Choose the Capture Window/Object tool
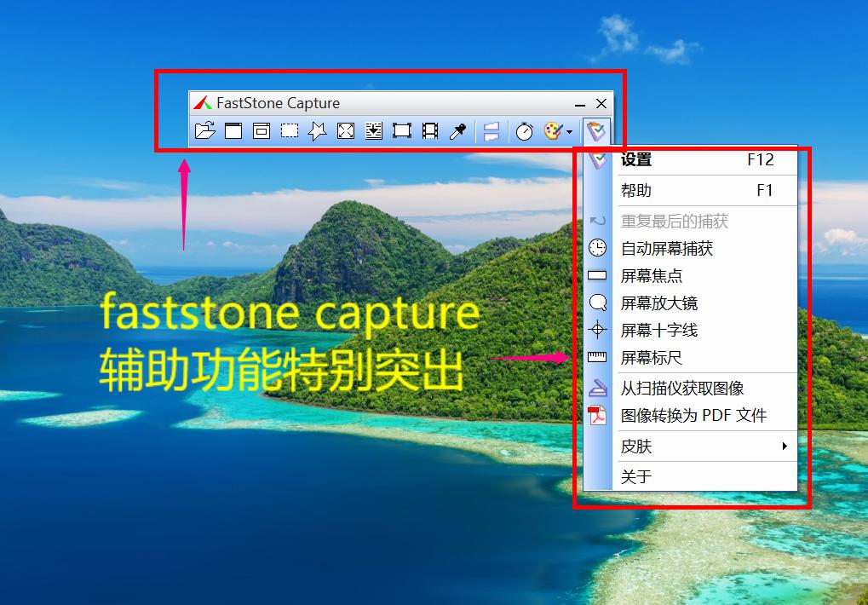868x605 pixels. coord(262,130)
